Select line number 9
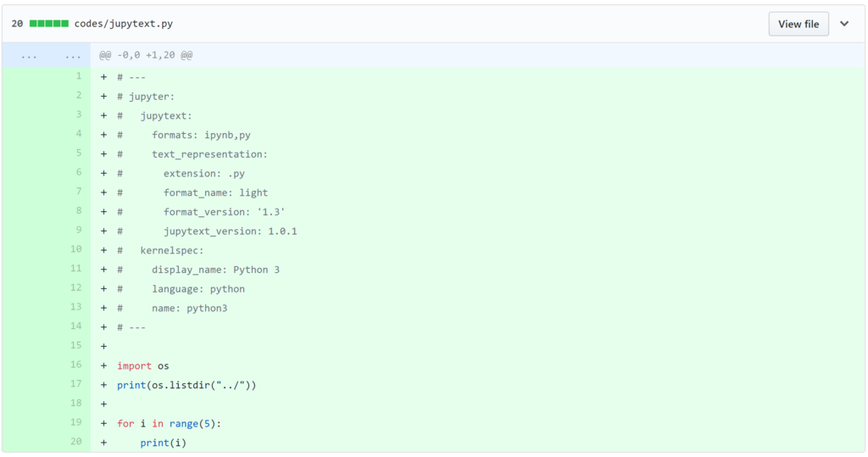The width and height of the screenshot is (868, 457). (x=79, y=230)
